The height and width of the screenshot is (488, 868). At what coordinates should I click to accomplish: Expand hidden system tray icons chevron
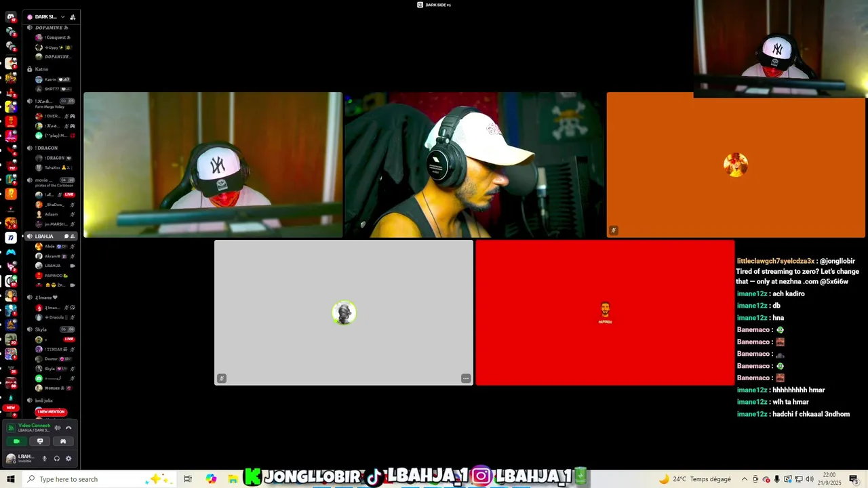pos(745,479)
